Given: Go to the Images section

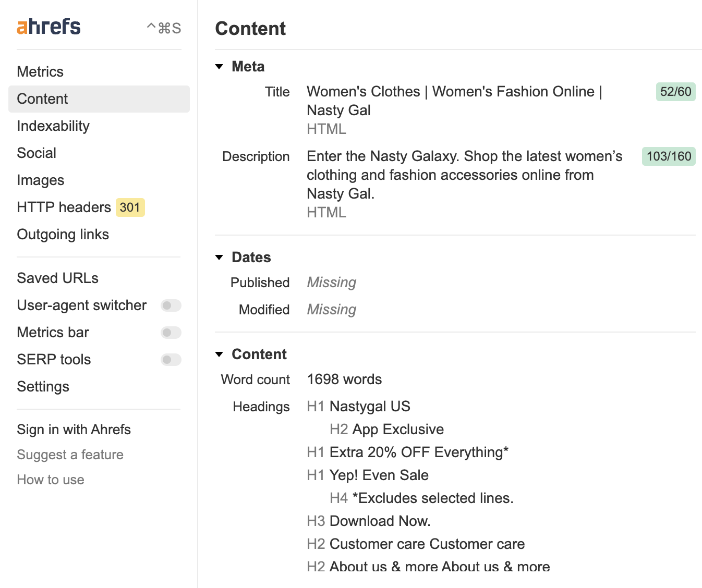Looking at the screenshot, I should point(41,180).
